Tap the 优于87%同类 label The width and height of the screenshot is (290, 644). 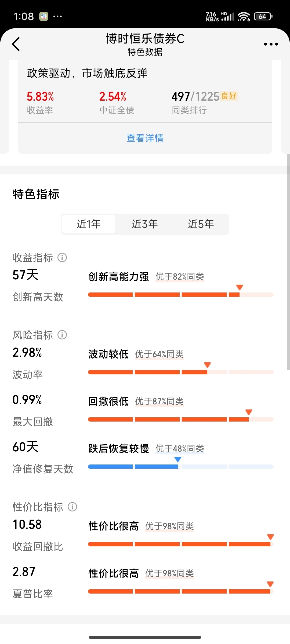pos(159,401)
